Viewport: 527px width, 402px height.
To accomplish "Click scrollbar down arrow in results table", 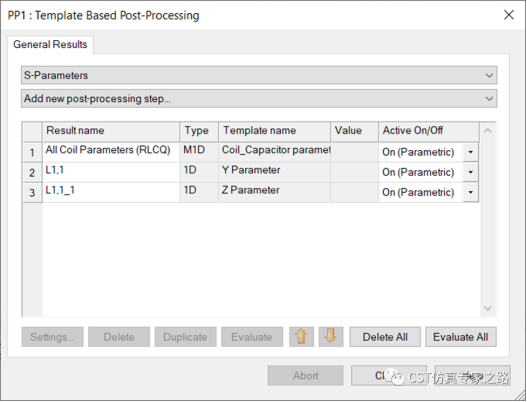I will 488,308.
